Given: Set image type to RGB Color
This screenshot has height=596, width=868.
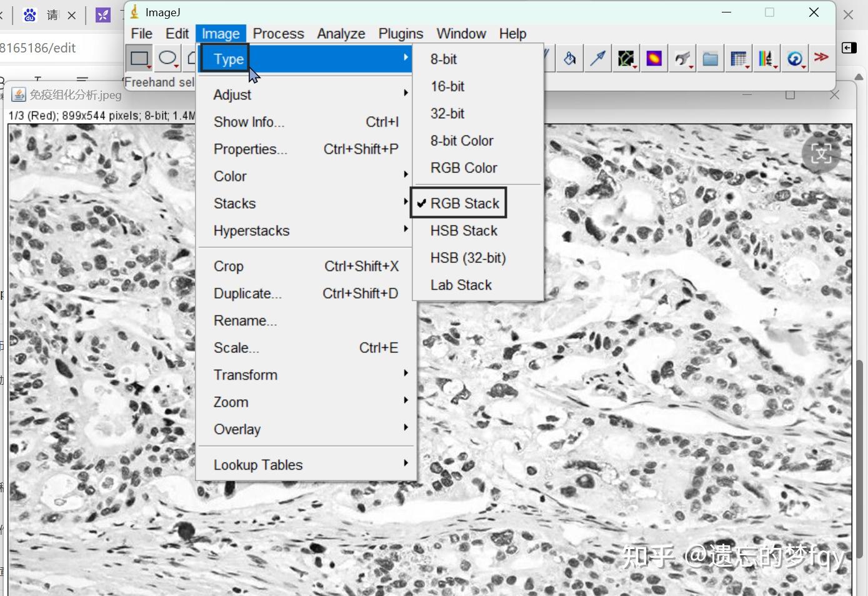Looking at the screenshot, I should [477, 167].
